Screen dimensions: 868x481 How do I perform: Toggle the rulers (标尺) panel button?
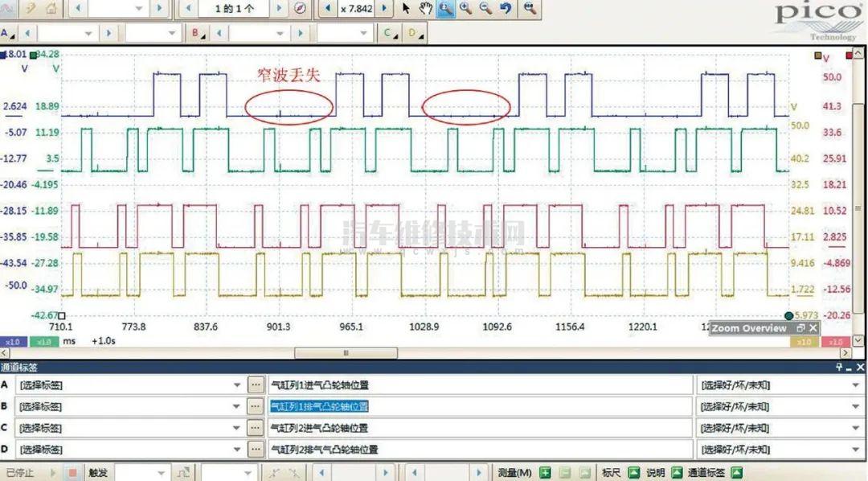[x=633, y=473]
